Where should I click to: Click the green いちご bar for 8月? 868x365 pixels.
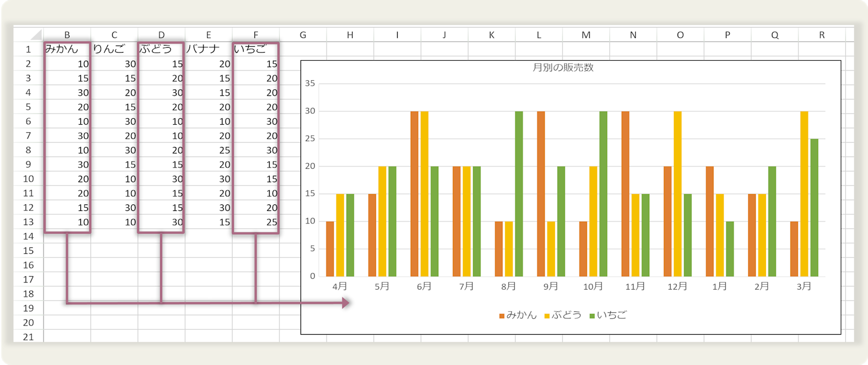click(519, 194)
